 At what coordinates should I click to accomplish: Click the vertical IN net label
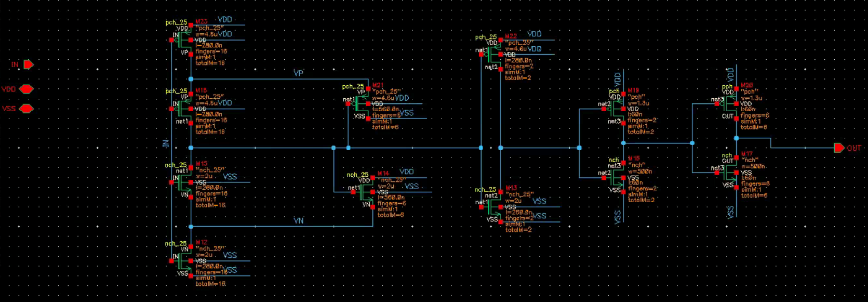[166, 144]
